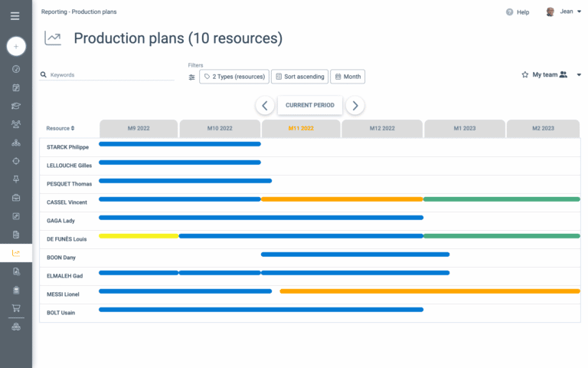Go to next period with right chevron
The image size is (588, 368).
355,106
